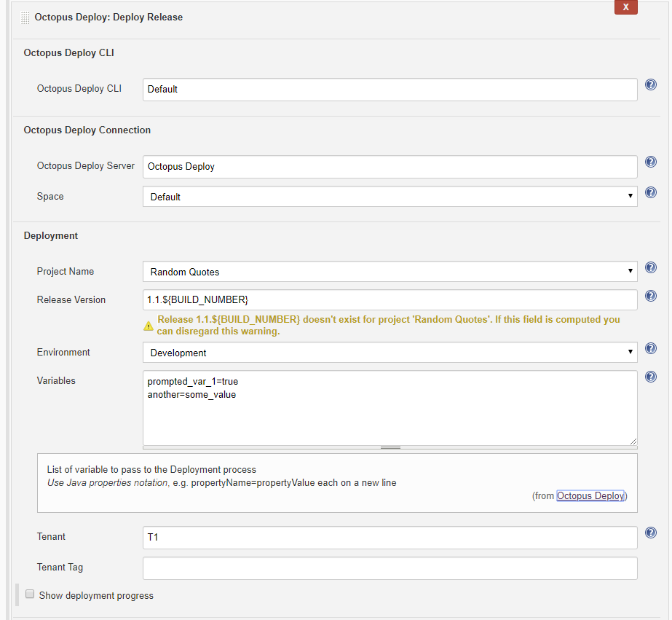Expand the Space dropdown

(x=390, y=197)
